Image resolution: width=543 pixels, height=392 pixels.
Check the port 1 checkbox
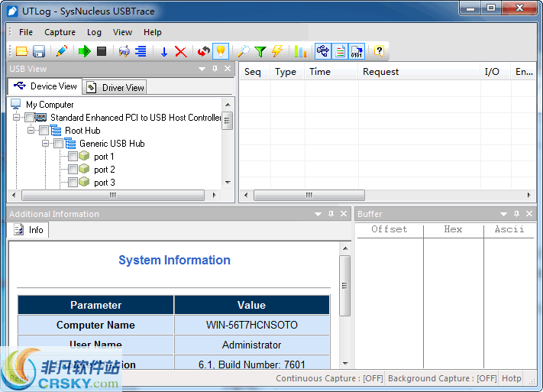[x=73, y=157]
